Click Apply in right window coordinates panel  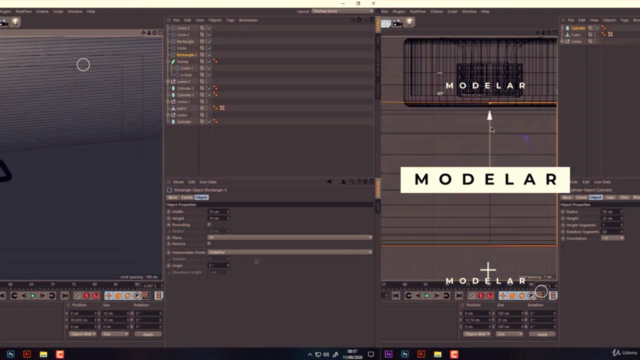(x=542, y=334)
